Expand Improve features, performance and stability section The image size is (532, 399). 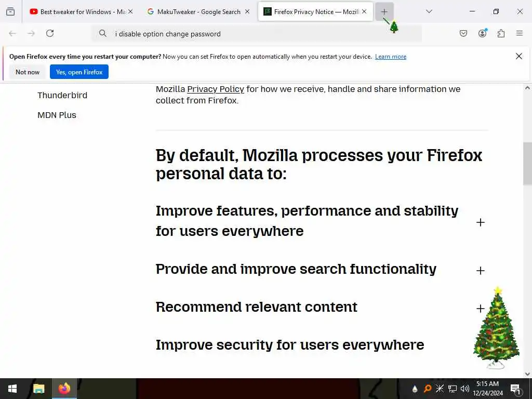click(x=480, y=222)
